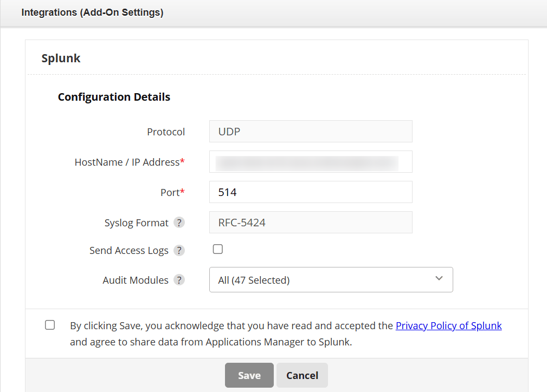Screen dimensions: 547x392
Task: Click the Audit Modules chevron arrow
Action: [439, 278]
